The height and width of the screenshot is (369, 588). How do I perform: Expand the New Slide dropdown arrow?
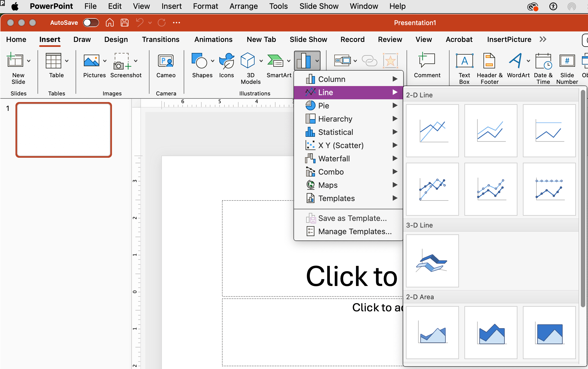point(29,61)
